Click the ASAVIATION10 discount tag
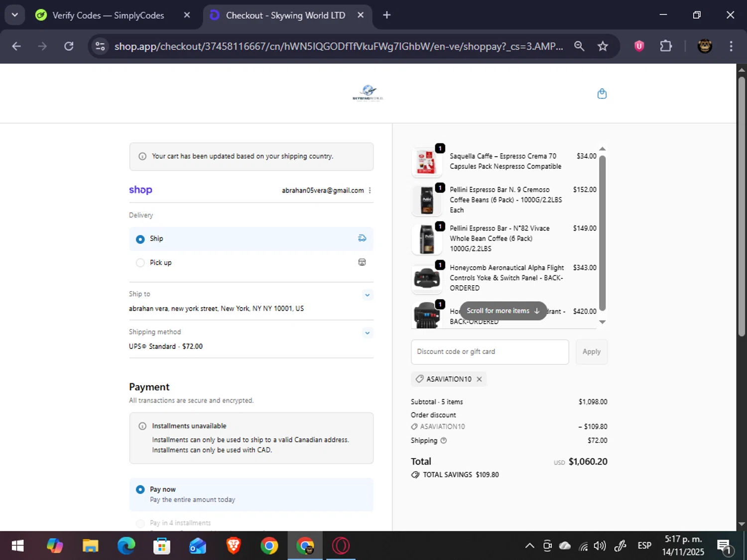 tap(449, 379)
